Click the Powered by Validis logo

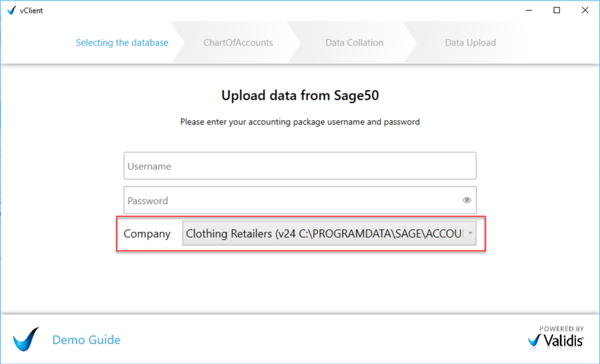556,337
